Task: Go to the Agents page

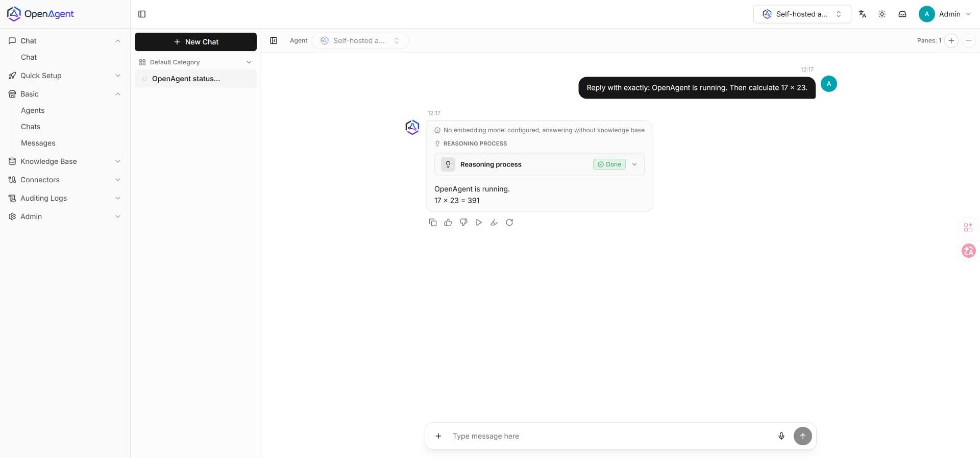Action: coord(33,110)
